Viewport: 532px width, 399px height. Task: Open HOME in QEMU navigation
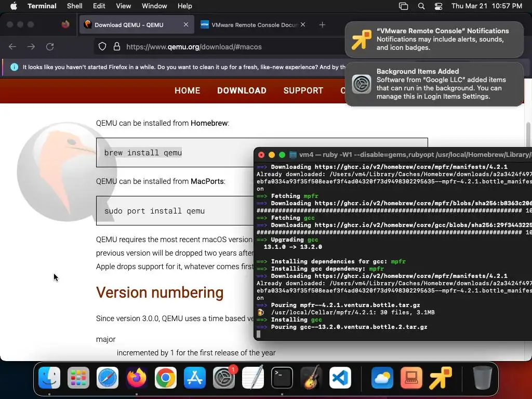(187, 90)
